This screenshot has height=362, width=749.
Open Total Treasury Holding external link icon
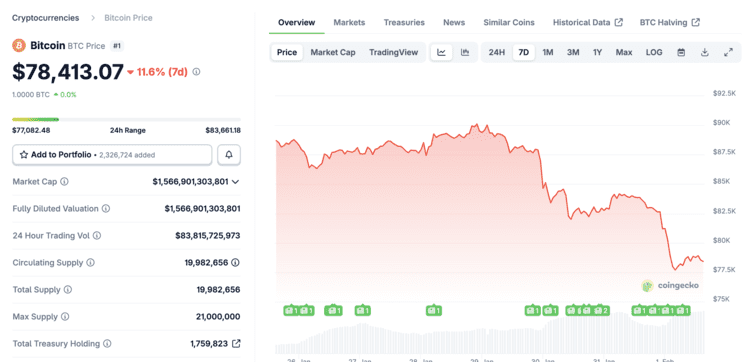236,343
